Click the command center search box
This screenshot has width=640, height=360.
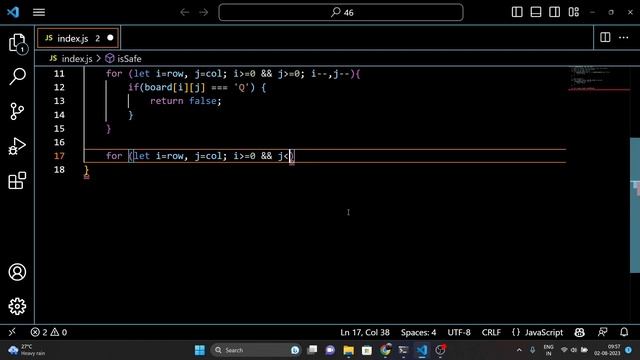click(x=341, y=12)
